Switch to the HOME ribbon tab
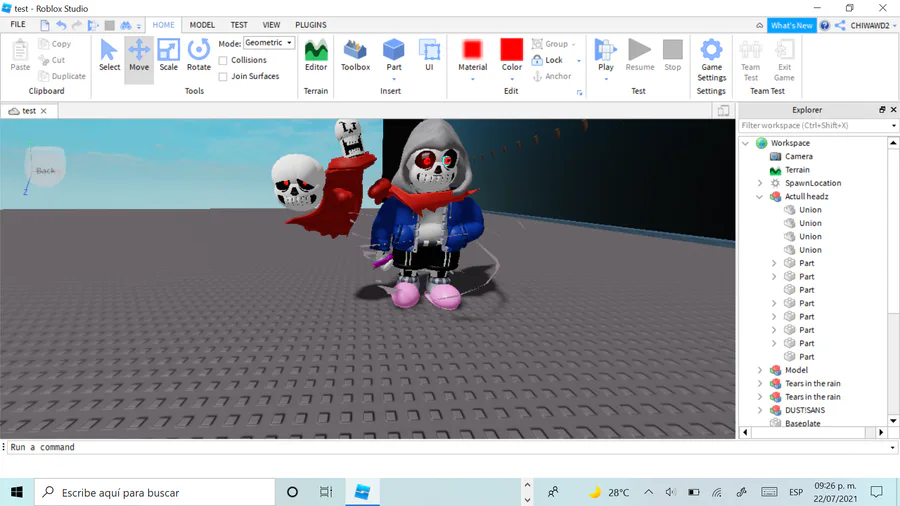 pyautogui.click(x=164, y=25)
